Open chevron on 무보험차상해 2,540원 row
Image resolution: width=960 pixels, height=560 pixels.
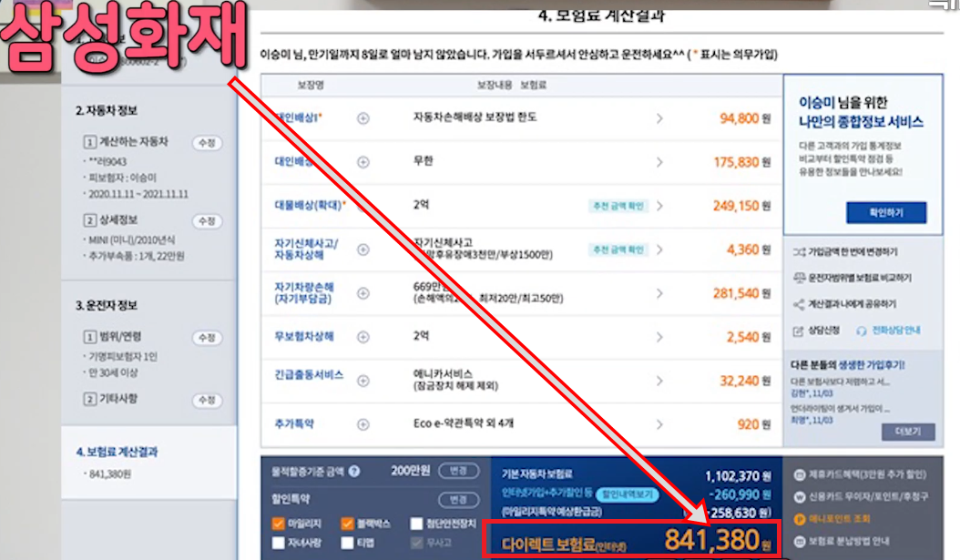click(x=659, y=337)
